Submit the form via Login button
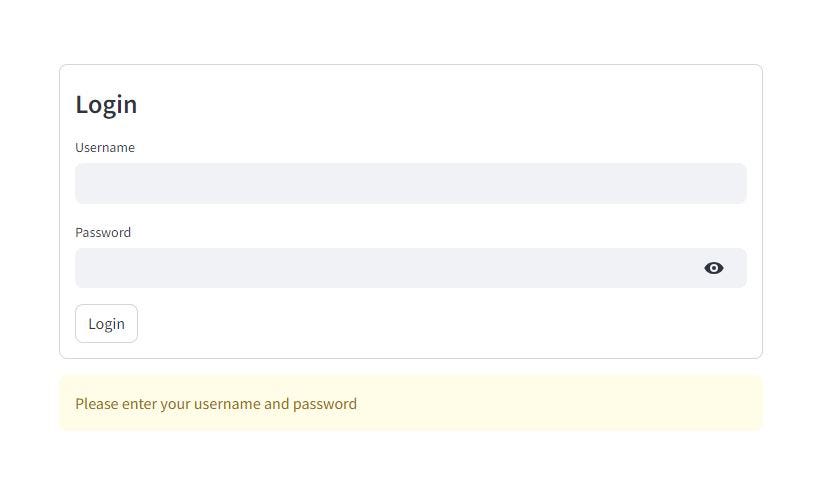 point(106,323)
